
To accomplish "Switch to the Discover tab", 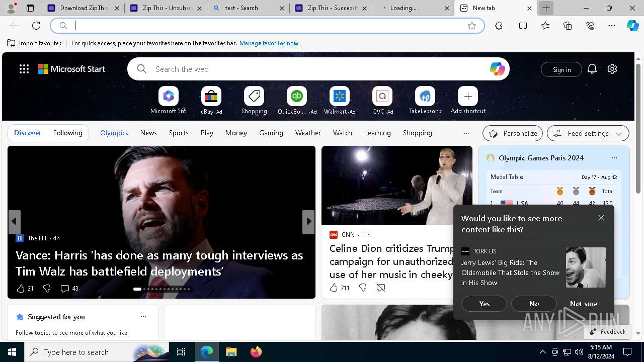I will (28, 133).
